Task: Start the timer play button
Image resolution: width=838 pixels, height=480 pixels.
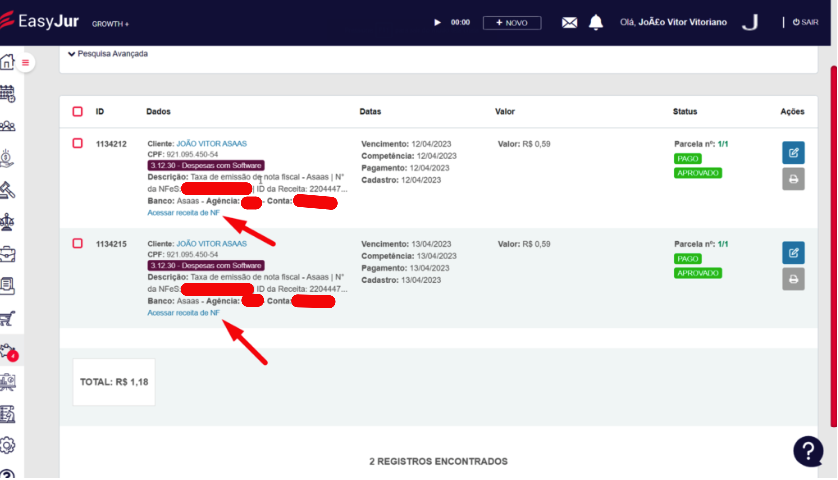Action: (x=437, y=22)
